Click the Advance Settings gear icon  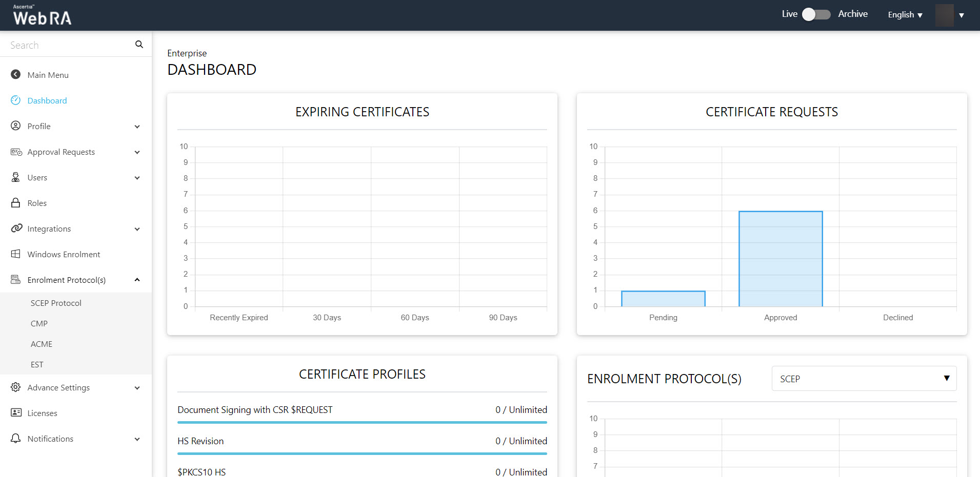coord(16,387)
